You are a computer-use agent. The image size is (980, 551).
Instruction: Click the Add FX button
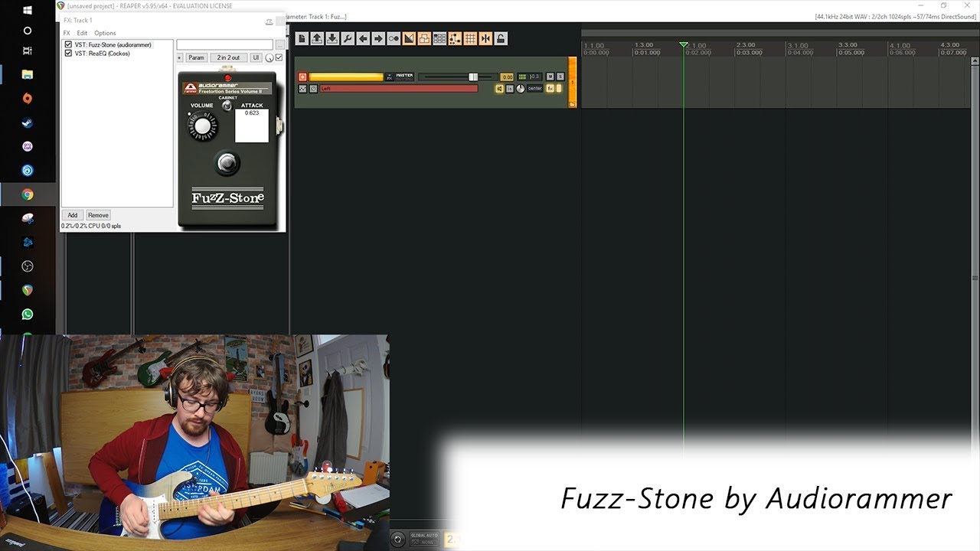(x=72, y=215)
